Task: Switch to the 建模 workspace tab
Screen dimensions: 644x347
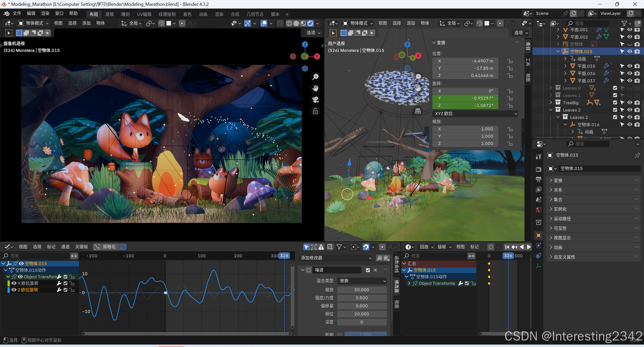Action: (x=109, y=14)
